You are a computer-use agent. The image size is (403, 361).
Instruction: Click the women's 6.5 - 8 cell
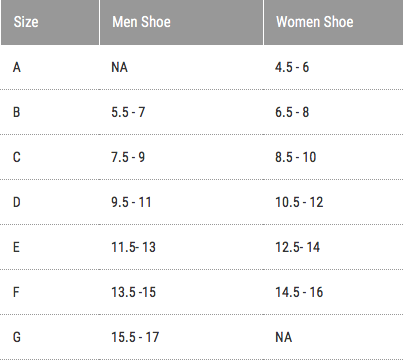292,112
